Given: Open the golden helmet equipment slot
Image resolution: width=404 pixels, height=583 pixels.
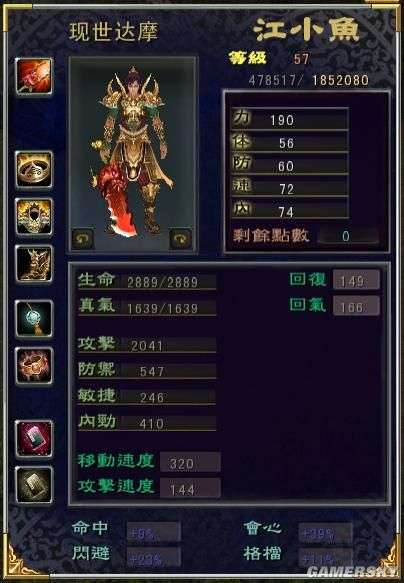Looking at the screenshot, I should [34, 216].
